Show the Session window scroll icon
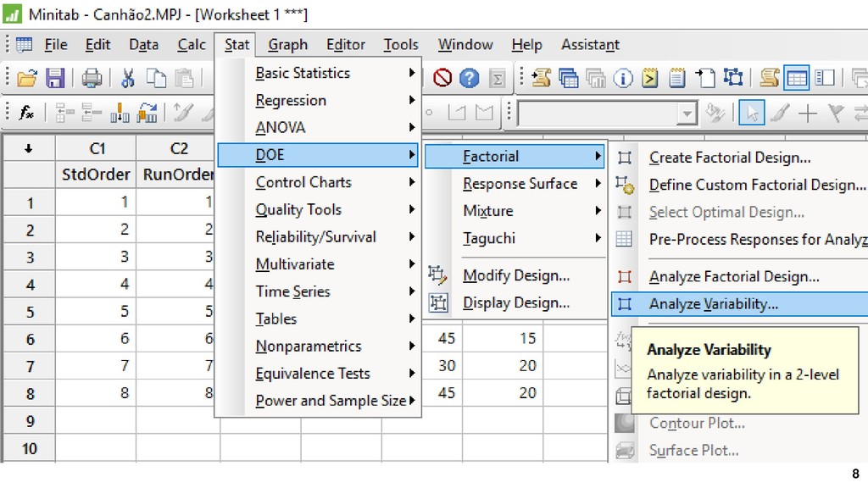Image resolution: width=868 pixels, height=488 pixels. (769, 78)
